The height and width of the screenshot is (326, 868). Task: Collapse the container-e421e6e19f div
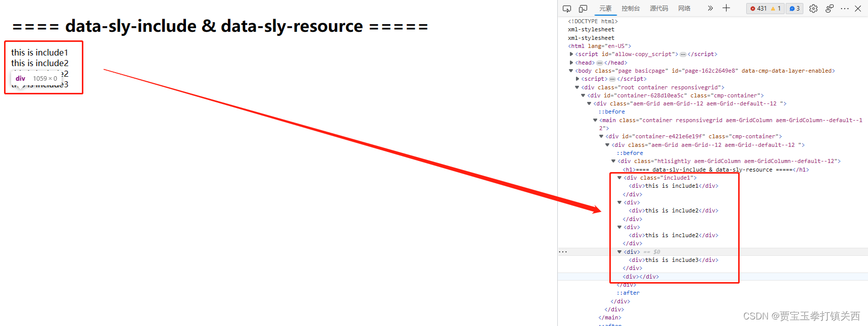602,136
